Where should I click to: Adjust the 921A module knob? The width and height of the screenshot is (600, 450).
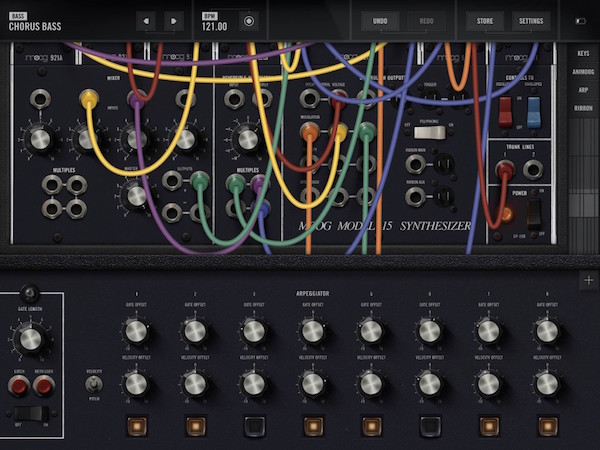pyautogui.click(x=39, y=139)
